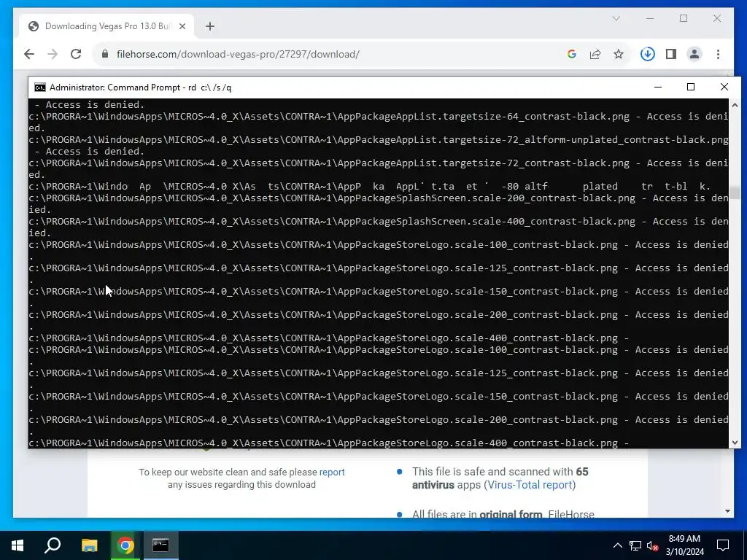The height and width of the screenshot is (560, 747).
Task: Share this page icon
Action: [x=595, y=54]
